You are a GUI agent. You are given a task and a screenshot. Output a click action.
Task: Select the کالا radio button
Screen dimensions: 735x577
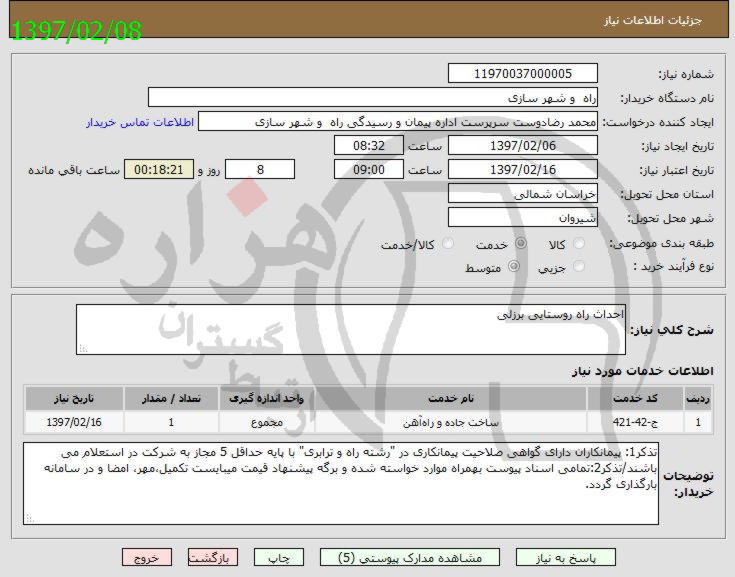(579, 243)
